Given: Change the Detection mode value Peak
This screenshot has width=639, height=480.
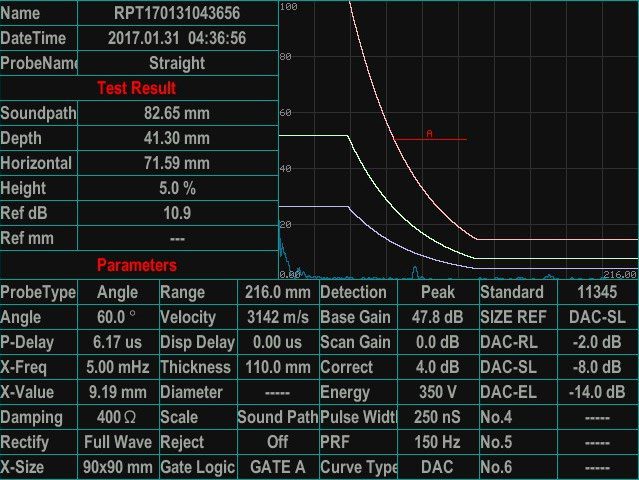Looking at the screenshot, I should [x=437, y=292].
